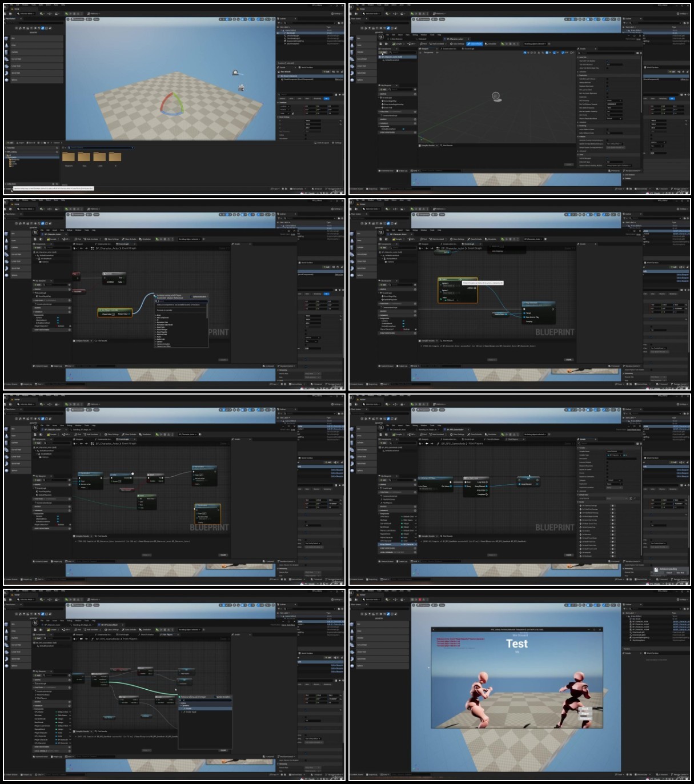Image resolution: width=694 pixels, height=784 pixels.
Task: Click Save All in gizmo screenshot content browser
Action: (31, 143)
